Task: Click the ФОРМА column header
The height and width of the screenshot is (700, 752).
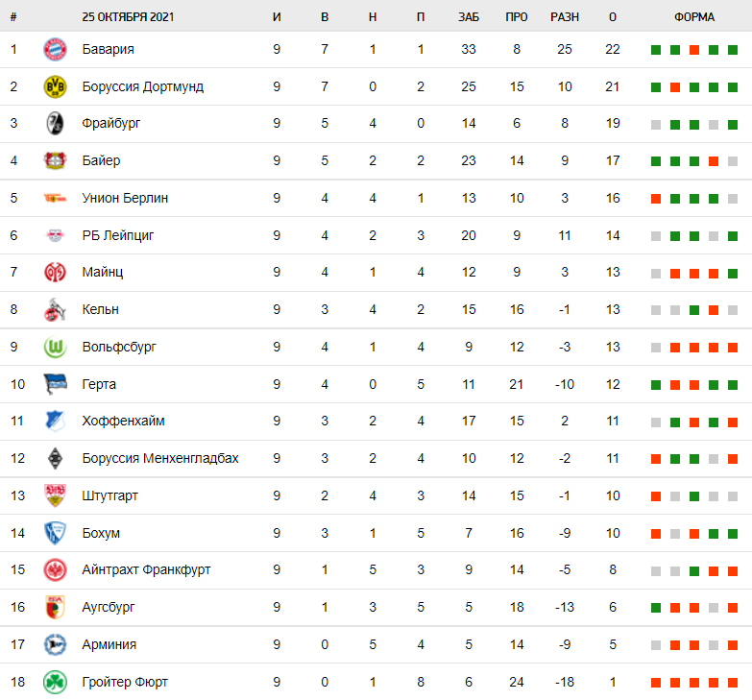Action: point(693,17)
